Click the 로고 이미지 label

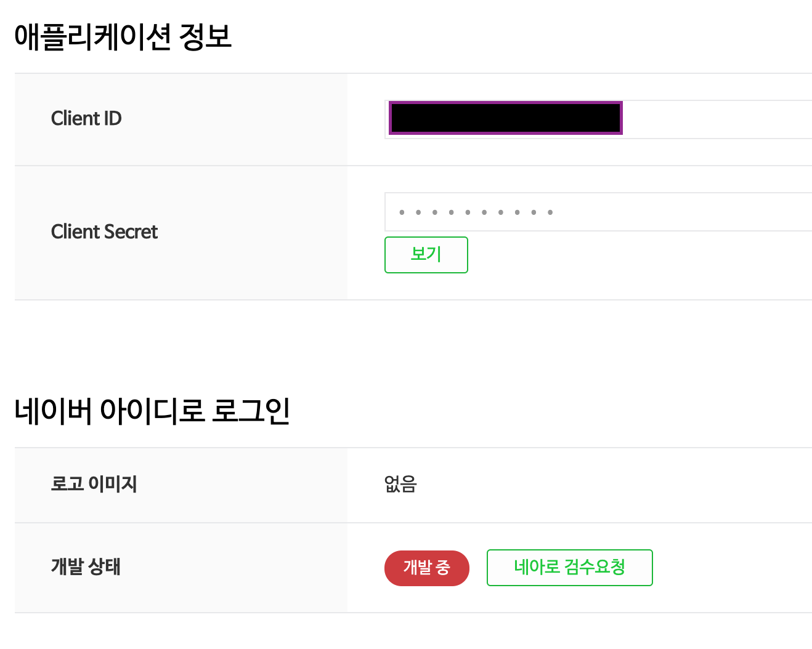point(94,484)
